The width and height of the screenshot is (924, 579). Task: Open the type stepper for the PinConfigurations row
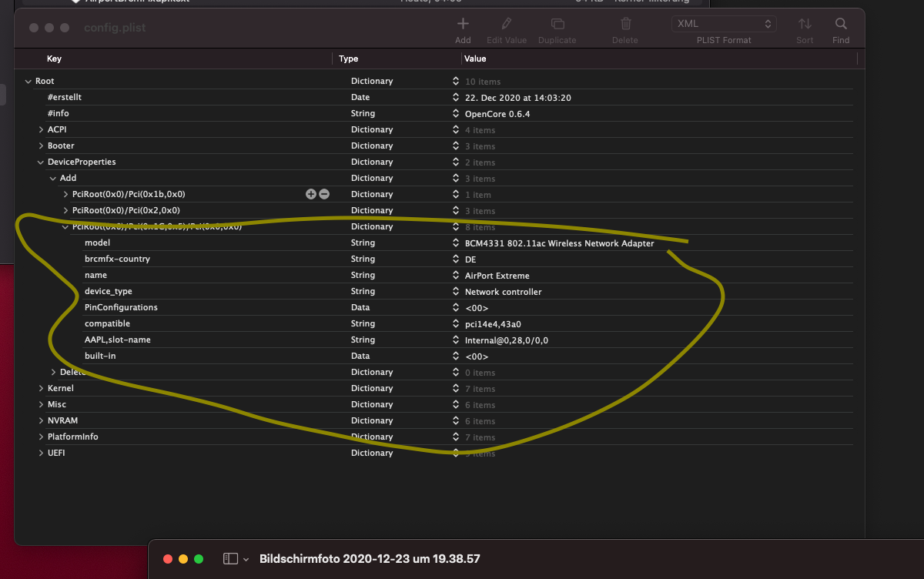point(456,307)
